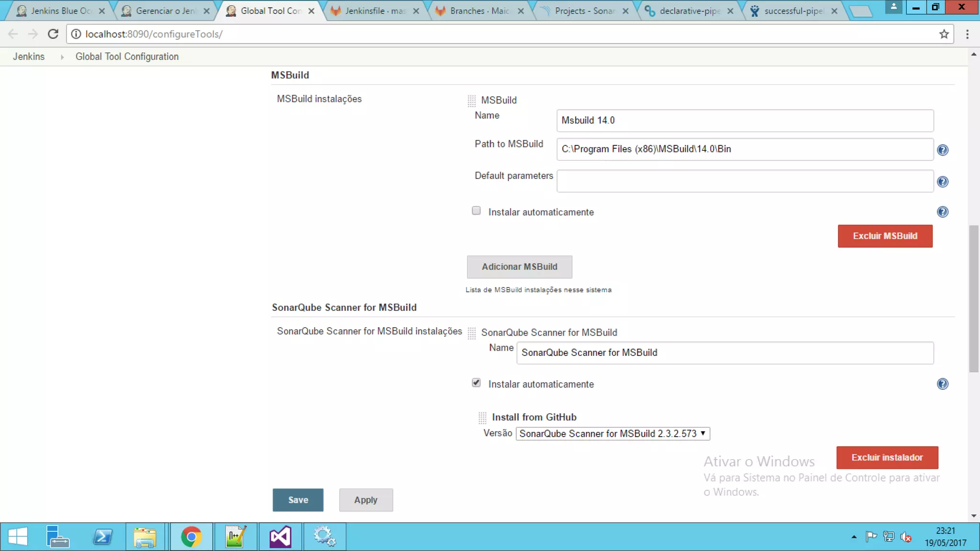Click the bookmark star in address bar

tap(944, 34)
